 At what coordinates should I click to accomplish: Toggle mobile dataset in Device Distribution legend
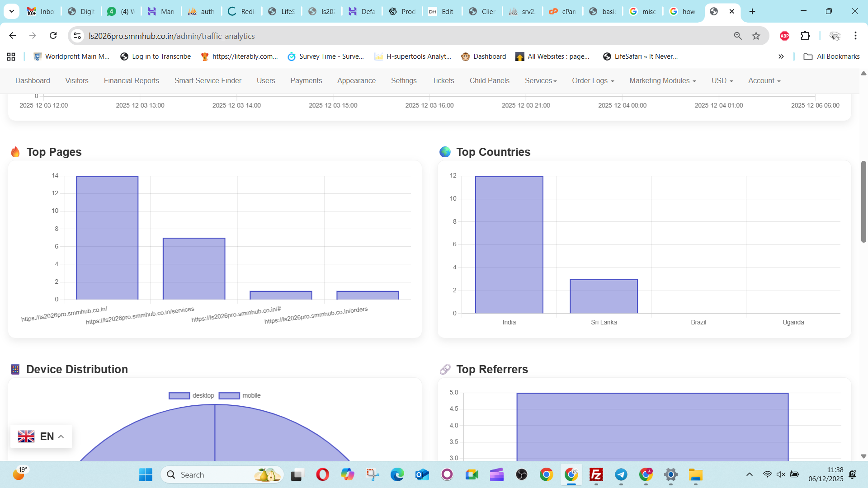click(x=240, y=395)
